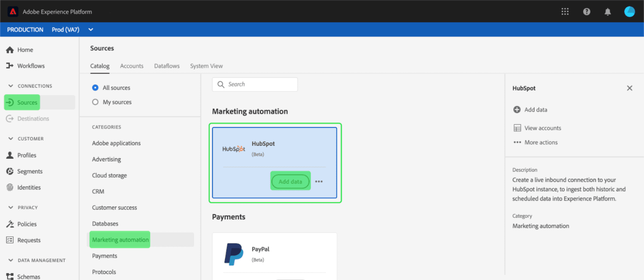Screen dimensions: 644x280
Task: Close the HubSpot details panel
Action: [629, 88]
